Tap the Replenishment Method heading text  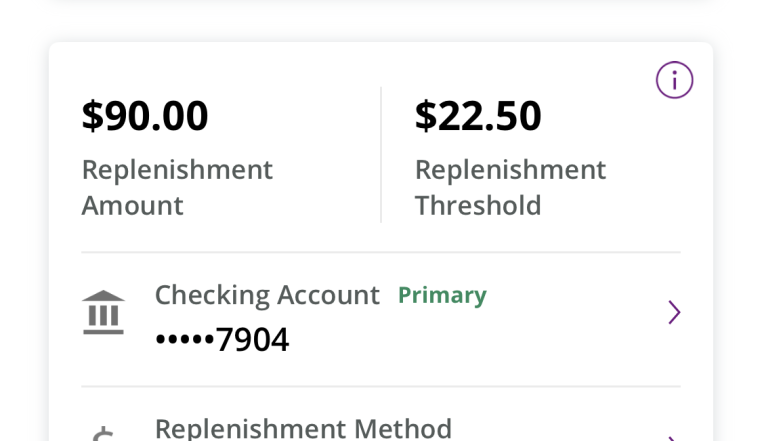click(x=303, y=429)
